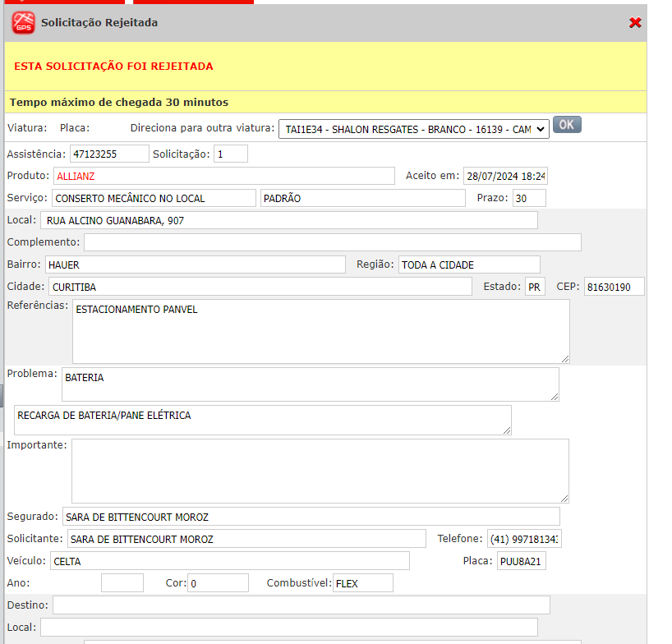Focus the Serviço field with CONSERTO MECÂNICO
Image resolution: width=672 pixels, height=644 pixels.
click(154, 198)
